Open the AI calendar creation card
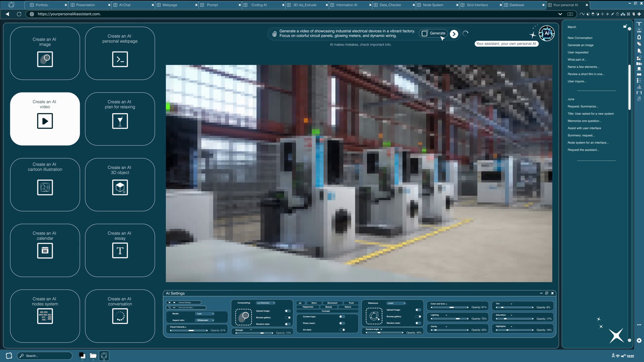The width and height of the screenshot is (644, 362). pos(45,250)
